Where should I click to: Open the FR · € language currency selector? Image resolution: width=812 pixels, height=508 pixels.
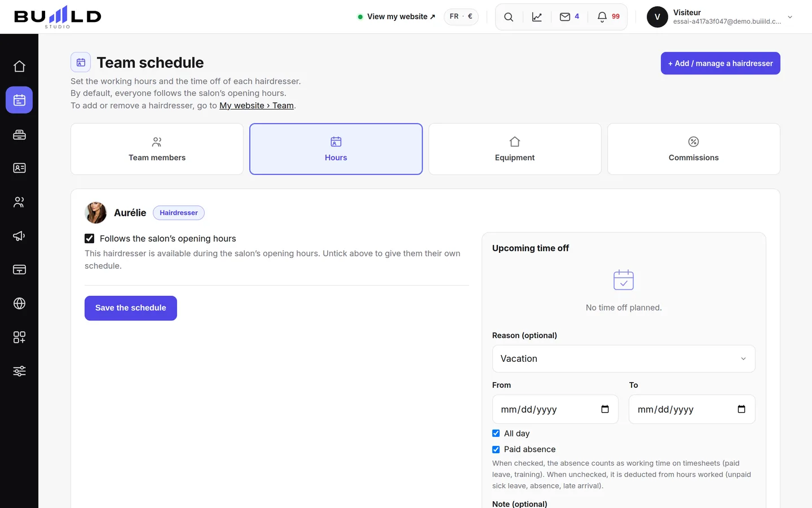tap(461, 17)
